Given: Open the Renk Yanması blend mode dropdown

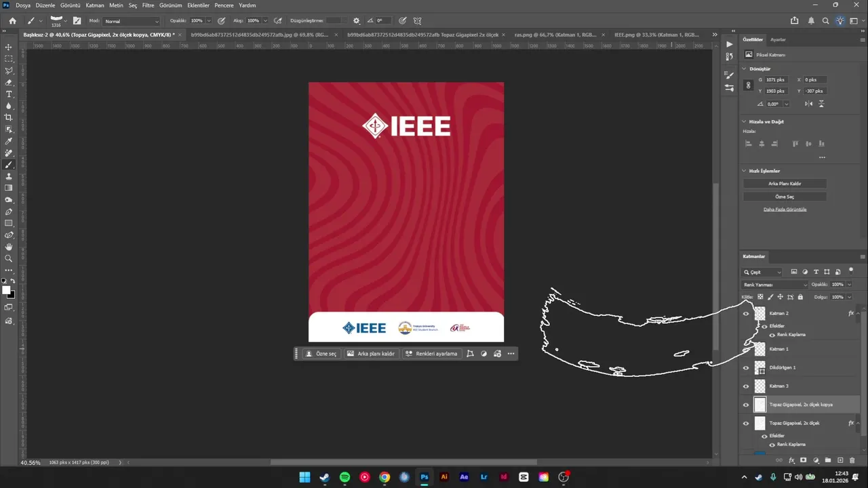Looking at the screenshot, I should [775, 285].
